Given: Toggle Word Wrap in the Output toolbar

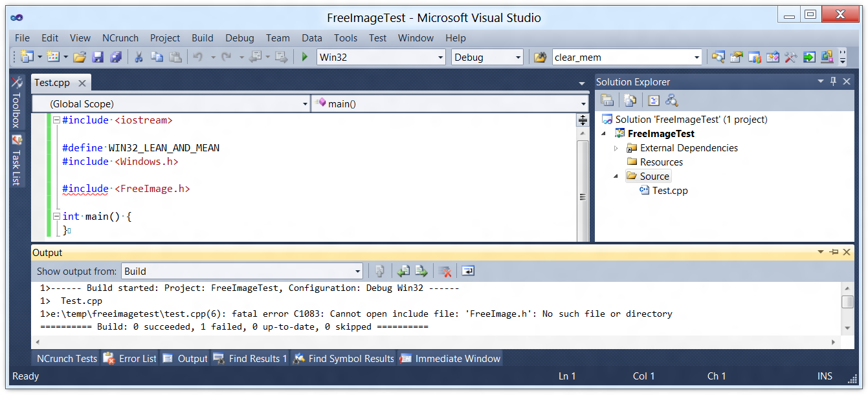Looking at the screenshot, I should click(468, 271).
